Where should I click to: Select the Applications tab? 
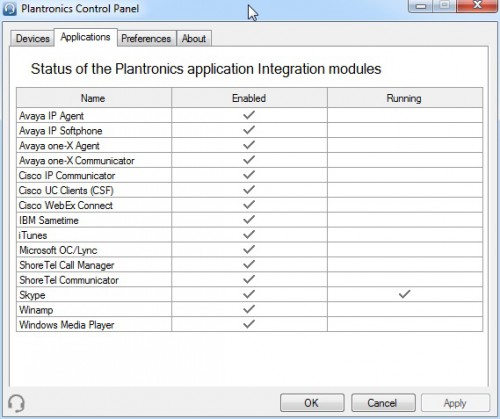[x=85, y=37]
